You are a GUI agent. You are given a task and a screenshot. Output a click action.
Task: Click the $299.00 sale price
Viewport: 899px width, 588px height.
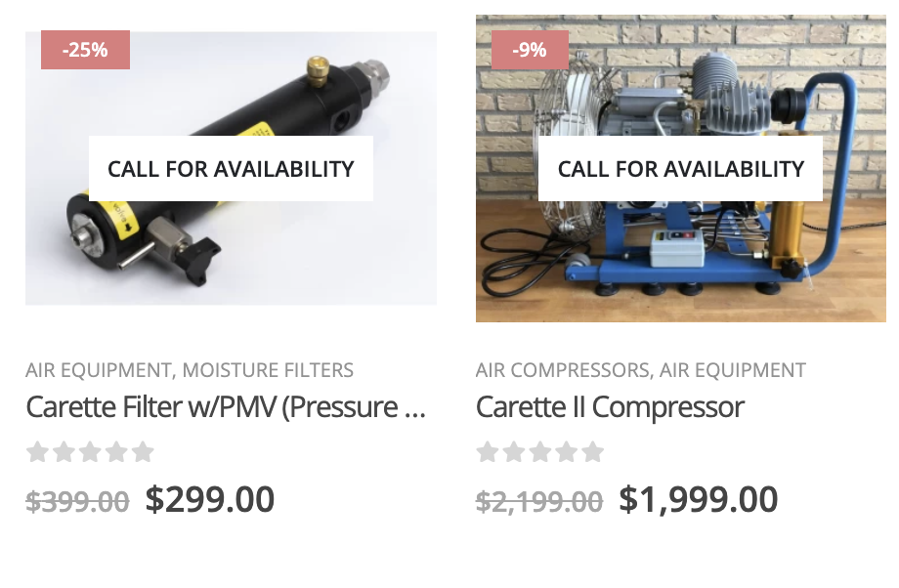(210, 499)
